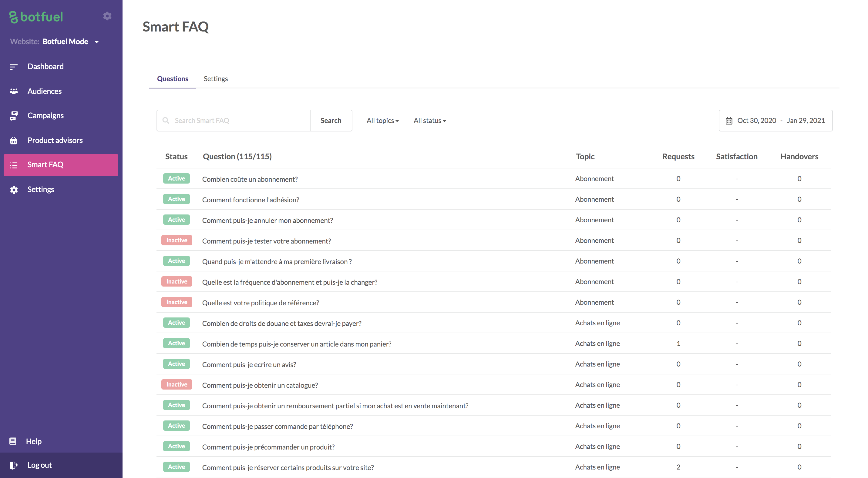Screen dimensions: 868x478
Task: Click the calendar icon in date range
Action: click(729, 121)
